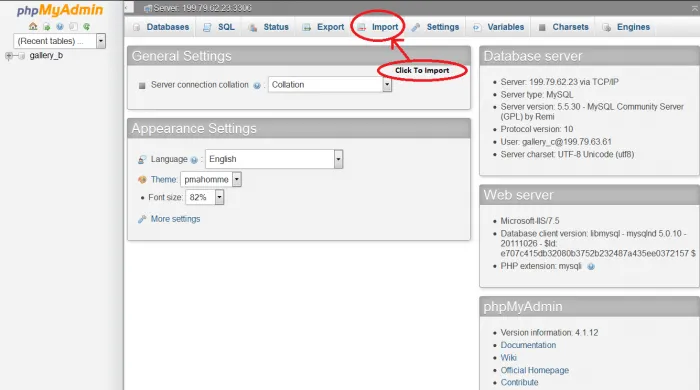Click the Export tab icon
The height and width of the screenshot is (390, 700).
click(306, 27)
